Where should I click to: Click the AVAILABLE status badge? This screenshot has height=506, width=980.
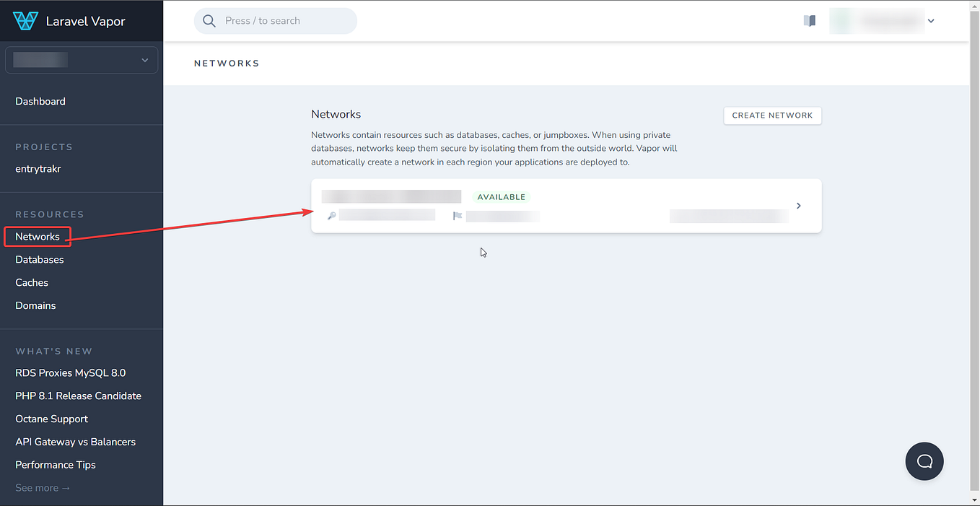coord(501,196)
